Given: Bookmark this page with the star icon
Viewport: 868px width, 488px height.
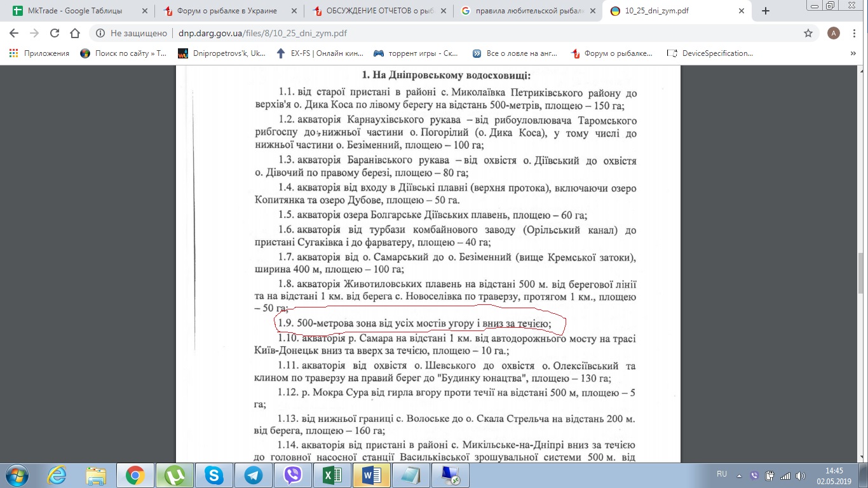Looking at the screenshot, I should (808, 33).
